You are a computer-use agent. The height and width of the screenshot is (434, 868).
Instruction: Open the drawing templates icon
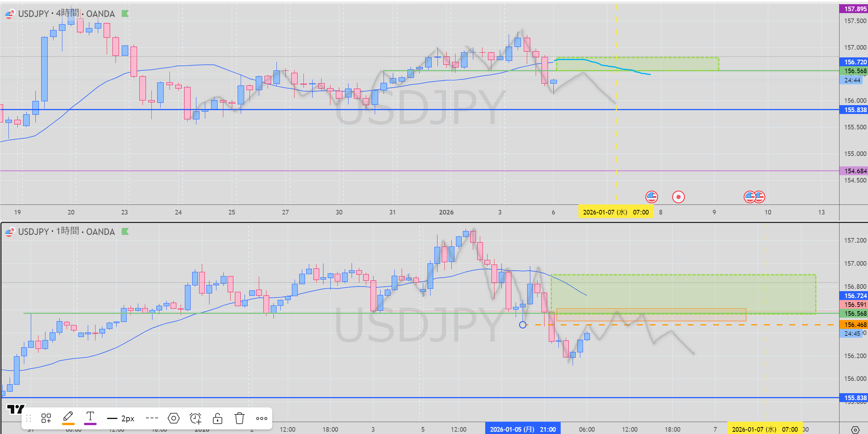(x=46, y=418)
